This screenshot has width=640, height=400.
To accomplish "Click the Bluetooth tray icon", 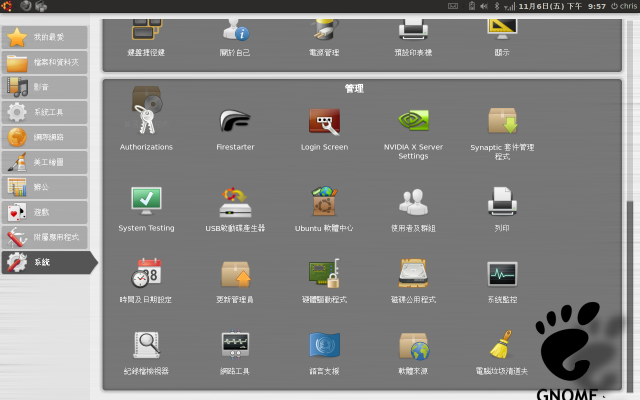I will coord(497,6).
